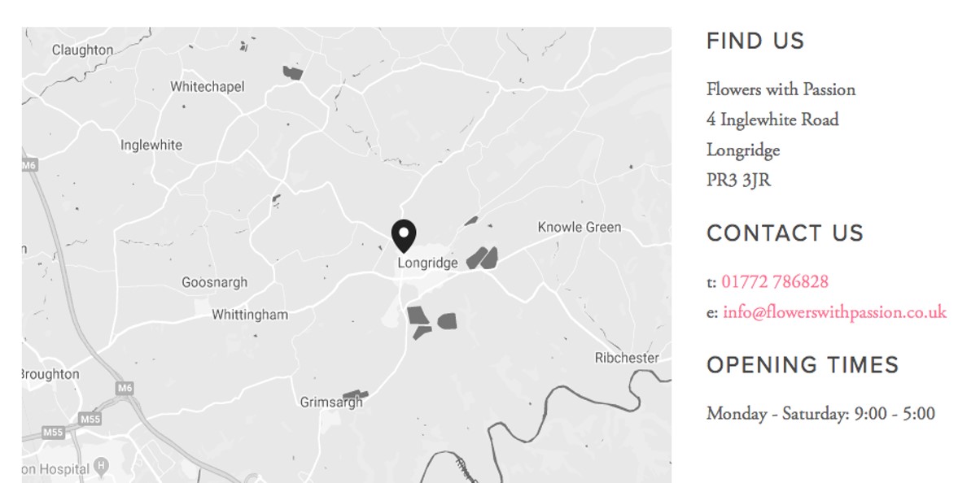Select the Inglewhite village label
The image size is (980, 483).
coord(151,146)
